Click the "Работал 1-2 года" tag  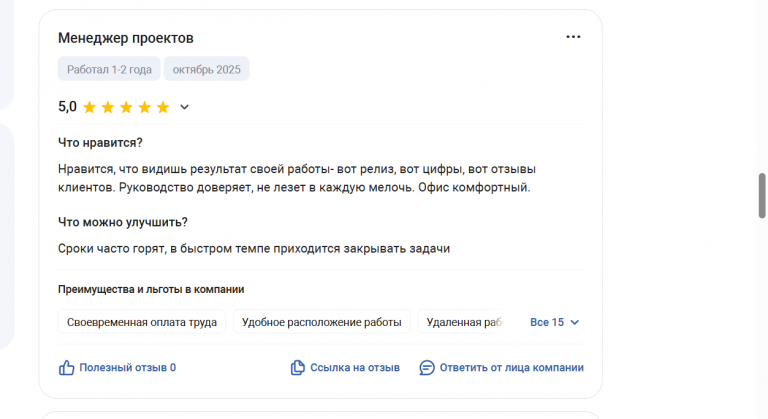(109, 69)
